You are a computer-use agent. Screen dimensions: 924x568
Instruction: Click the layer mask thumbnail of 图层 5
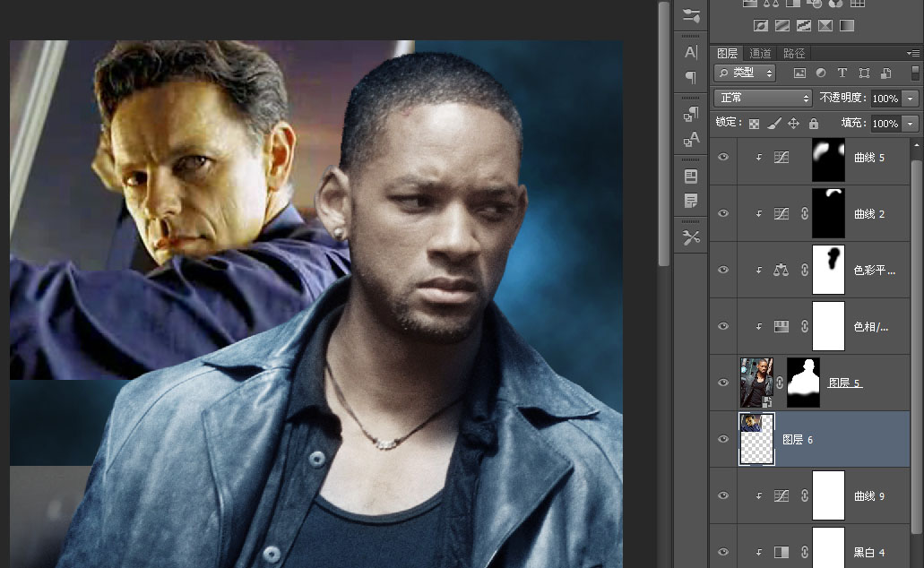(x=803, y=383)
